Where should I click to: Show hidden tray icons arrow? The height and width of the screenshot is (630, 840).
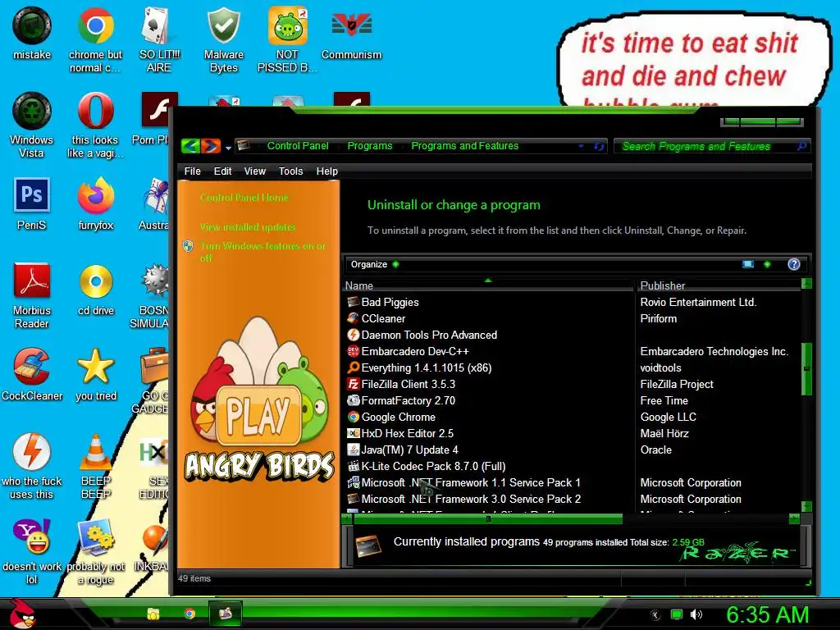pyautogui.click(x=655, y=615)
